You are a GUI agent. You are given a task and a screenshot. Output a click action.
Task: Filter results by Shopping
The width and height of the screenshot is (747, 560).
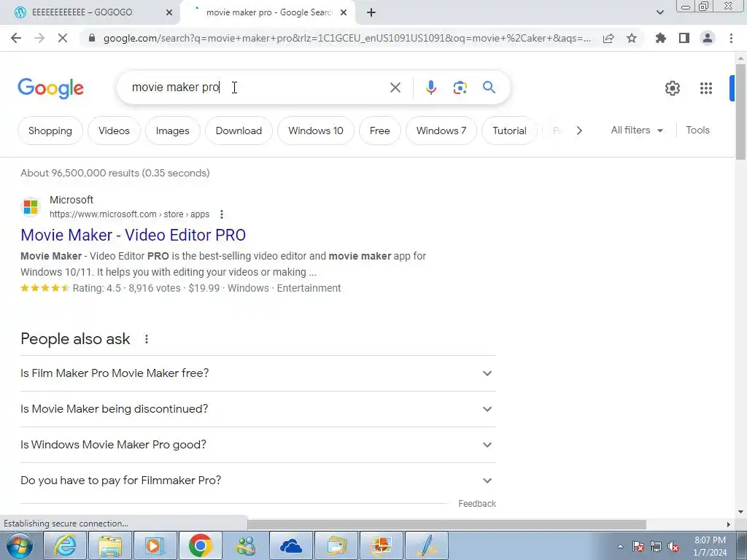(x=50, y=131)
